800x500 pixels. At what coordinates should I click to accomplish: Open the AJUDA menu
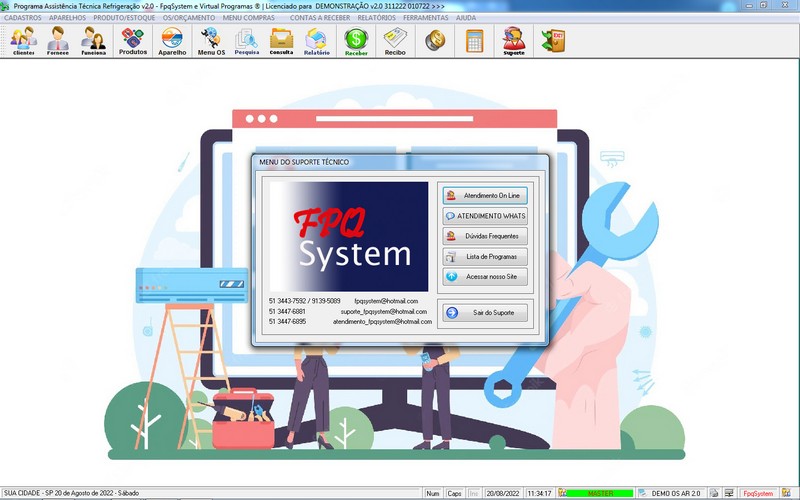pyautogui.click(x=466, y=17)
